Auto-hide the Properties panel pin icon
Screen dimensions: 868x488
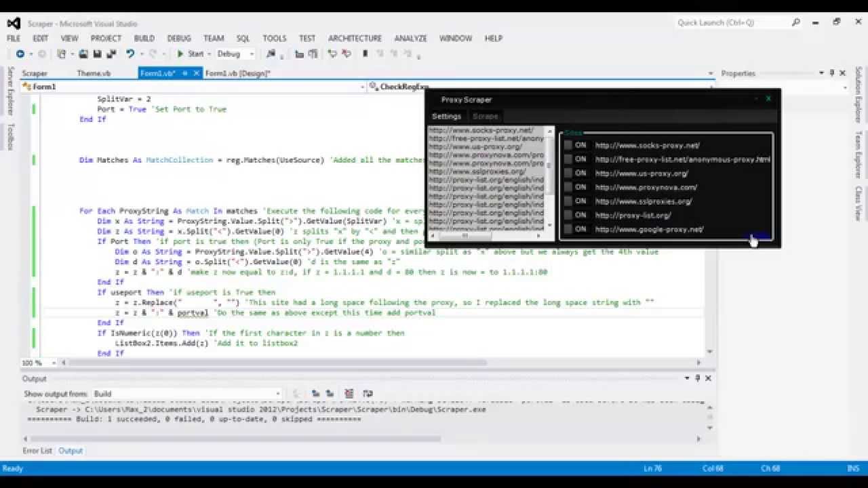point(831,73)
